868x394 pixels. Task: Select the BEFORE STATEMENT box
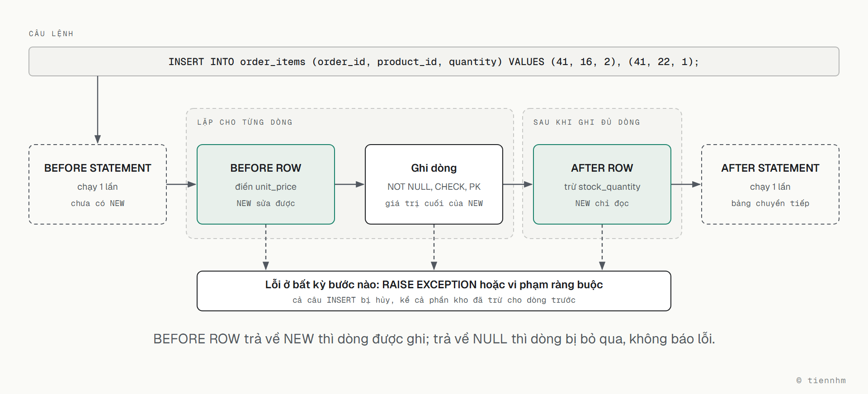tap(98, 184)
